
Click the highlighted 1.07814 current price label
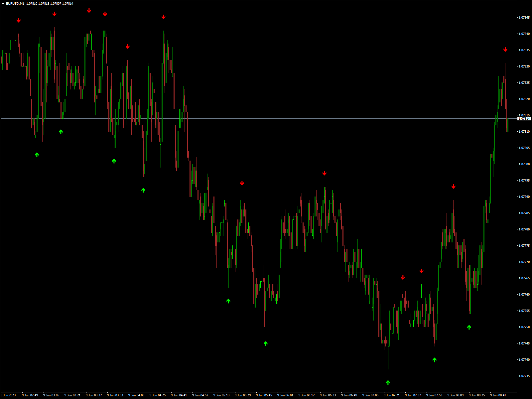tap(524, 119)
